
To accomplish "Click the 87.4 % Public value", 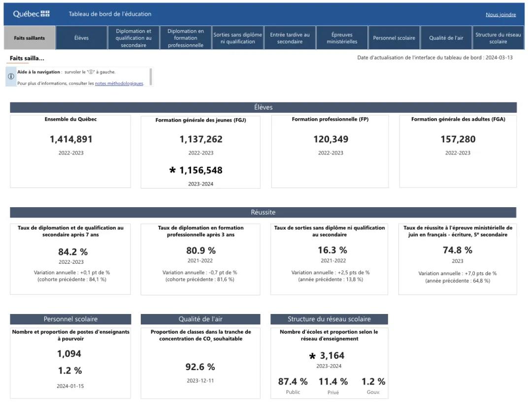I will (x=293, y=381).
